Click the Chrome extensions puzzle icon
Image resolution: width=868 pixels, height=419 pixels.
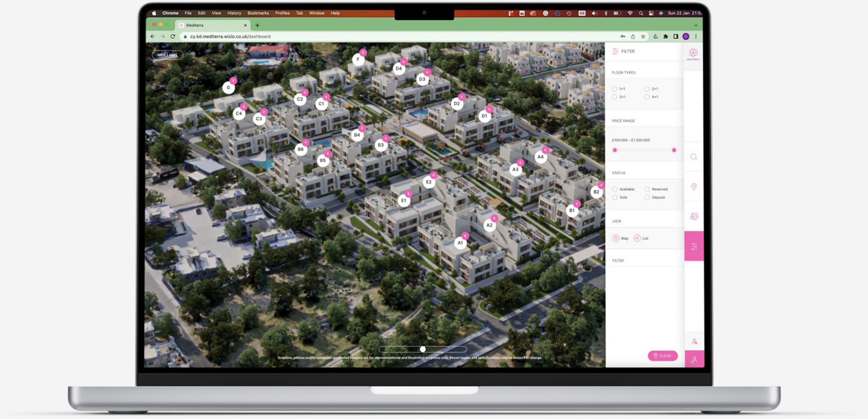pyautogui.click(x=666, y=36)
